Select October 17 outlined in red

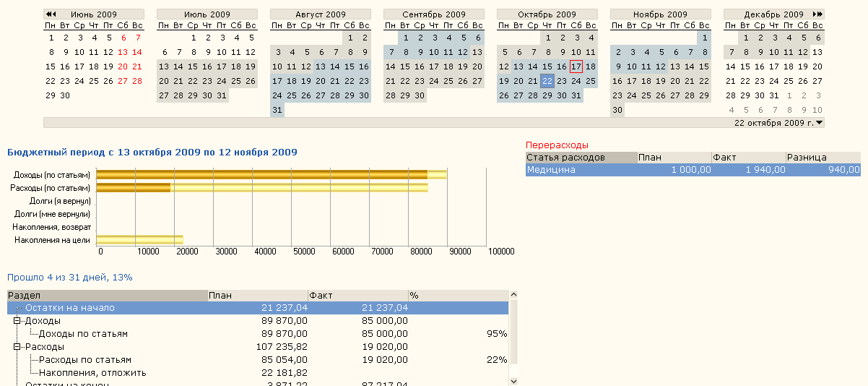576,67
